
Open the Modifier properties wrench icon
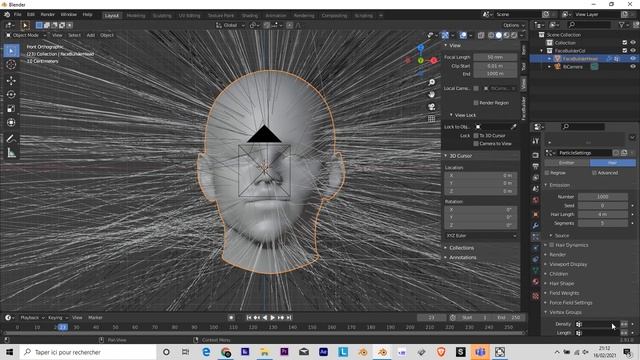tap(536, 226)
